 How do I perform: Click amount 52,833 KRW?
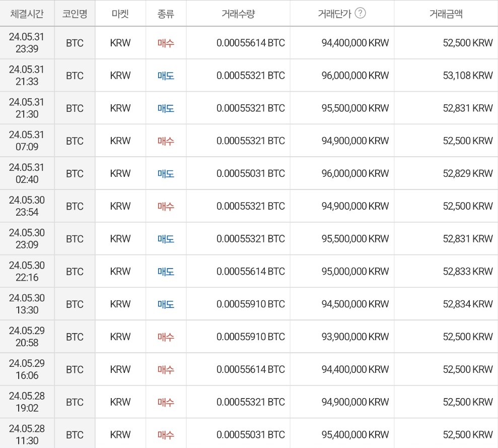click(x=468, y=271)
